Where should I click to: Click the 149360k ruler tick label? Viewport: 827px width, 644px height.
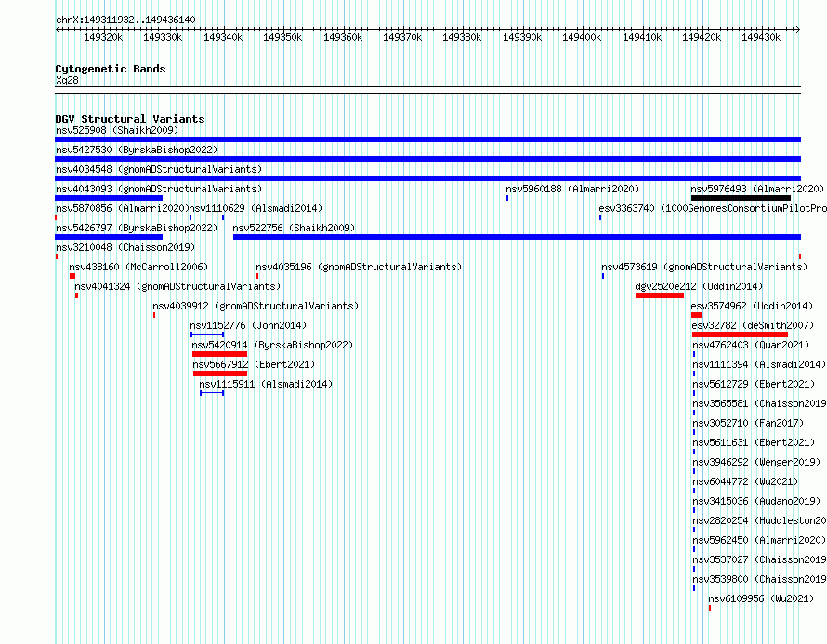(x=343, y=37)
